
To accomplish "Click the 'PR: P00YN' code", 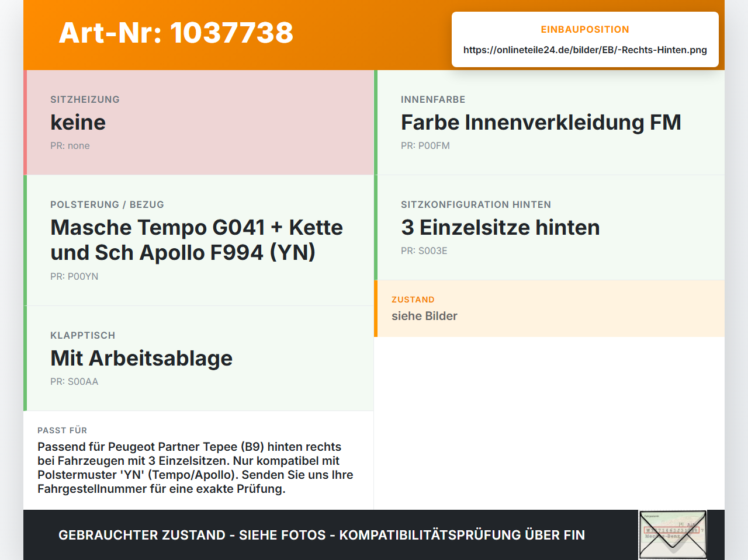I will click(74, 277).
